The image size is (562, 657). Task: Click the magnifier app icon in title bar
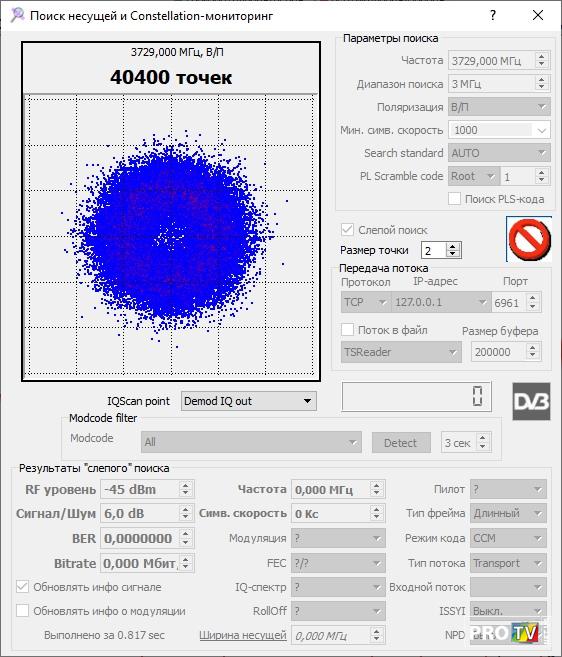coord(17,16)
